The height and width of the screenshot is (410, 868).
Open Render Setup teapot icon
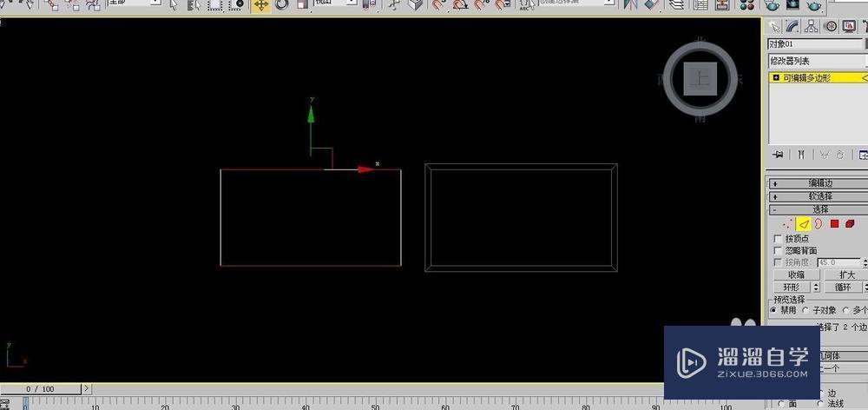point(771,5)
